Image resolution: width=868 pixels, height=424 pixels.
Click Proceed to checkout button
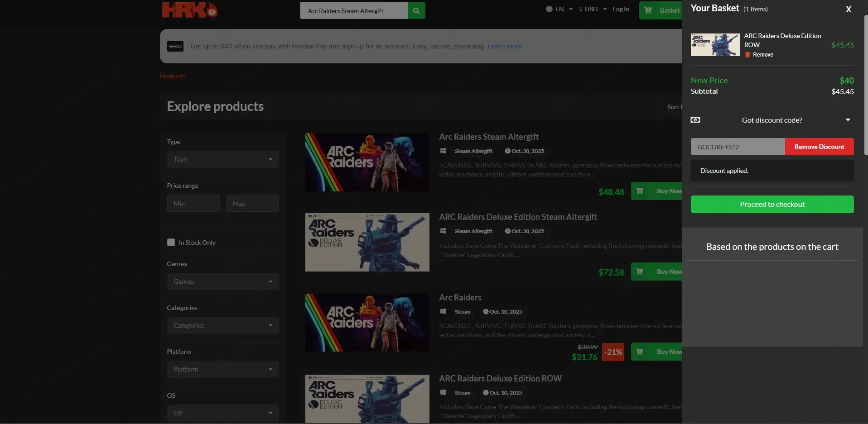(x=772, y=204)
